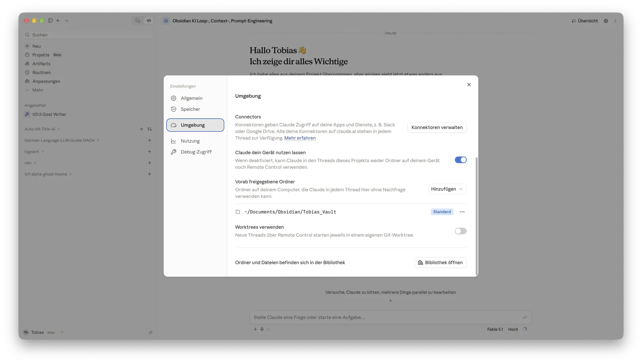Open the Hinzufügen dropdown
Viewport: 642px width, 364px height.
tap(447, 189)
